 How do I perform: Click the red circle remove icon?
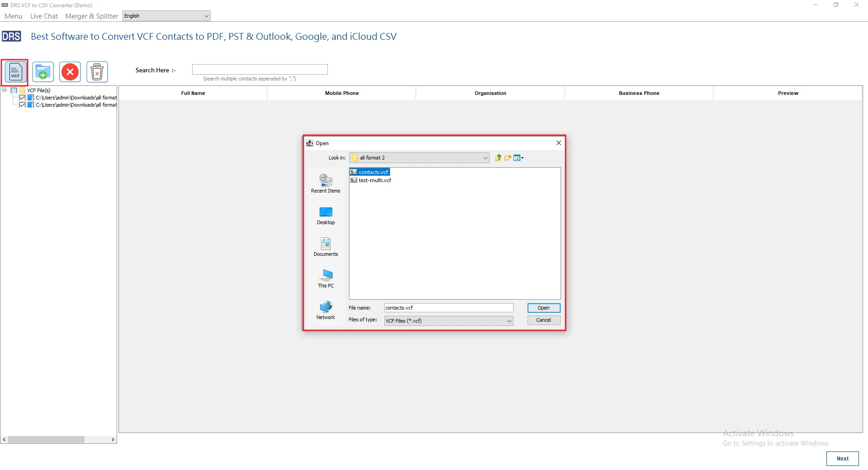pyautogui.click(x=70, y=72)
